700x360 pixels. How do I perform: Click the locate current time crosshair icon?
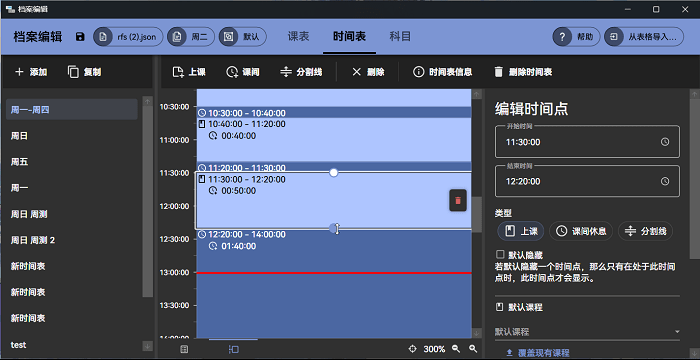[x=412, y=349]
